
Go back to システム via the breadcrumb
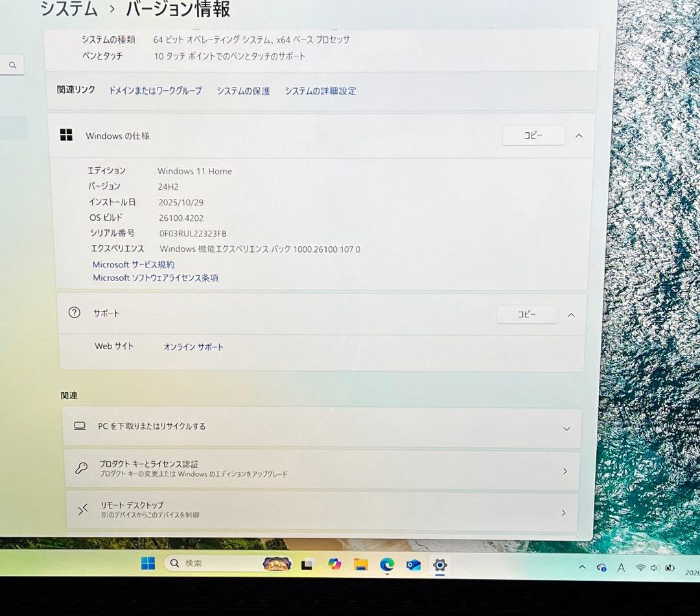coord(69,9)
